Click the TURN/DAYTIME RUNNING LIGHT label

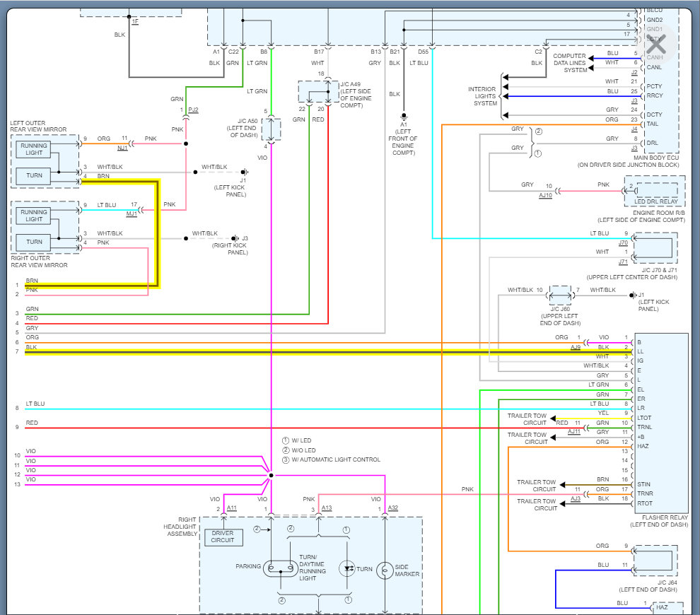[312, 568]
